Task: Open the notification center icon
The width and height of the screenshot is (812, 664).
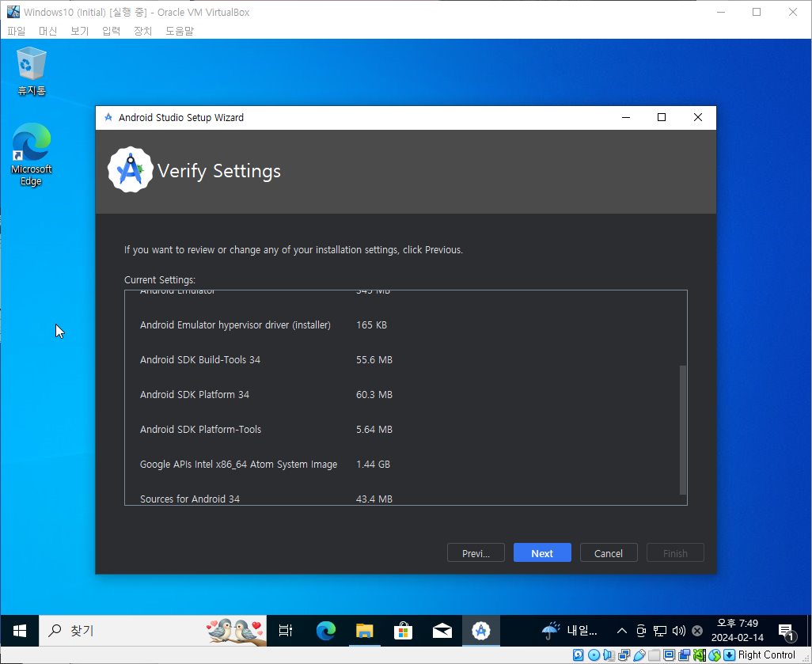Action: pos(787,632)
